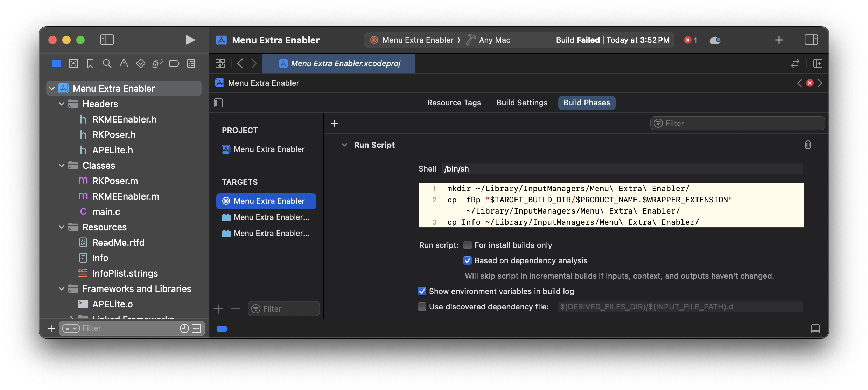Click the targets list Filter field
This screenshot has height=390, width=868.
284,309
